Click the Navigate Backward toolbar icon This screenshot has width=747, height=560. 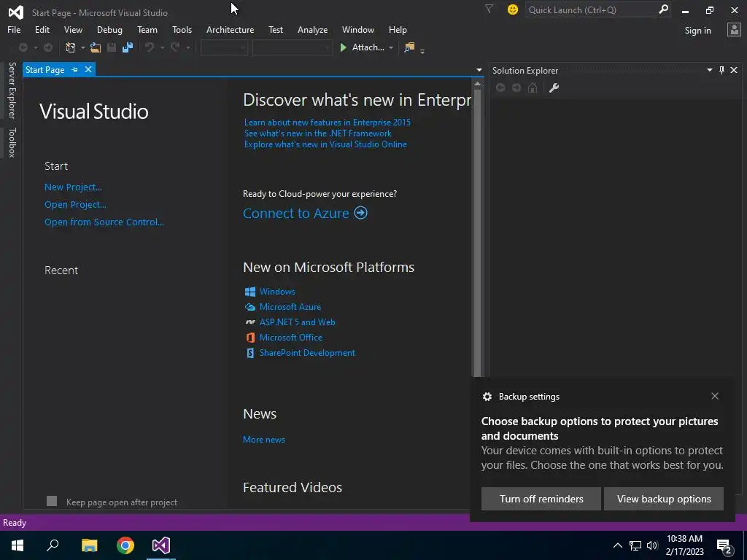tap(23, 47)
